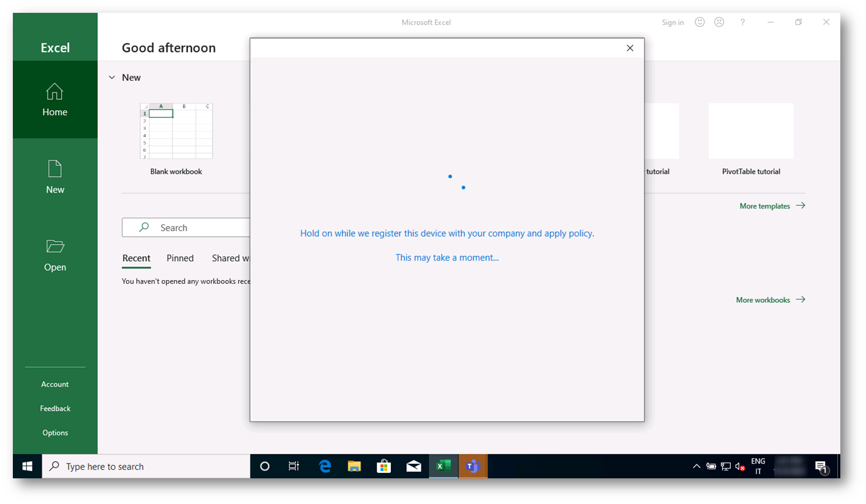Open Cortana from the taskbar

[x=265, y=466]
